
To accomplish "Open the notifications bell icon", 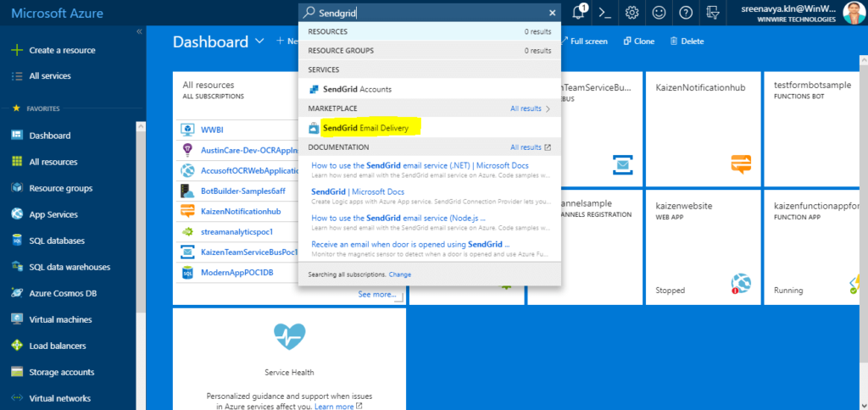I will point(579,13).
